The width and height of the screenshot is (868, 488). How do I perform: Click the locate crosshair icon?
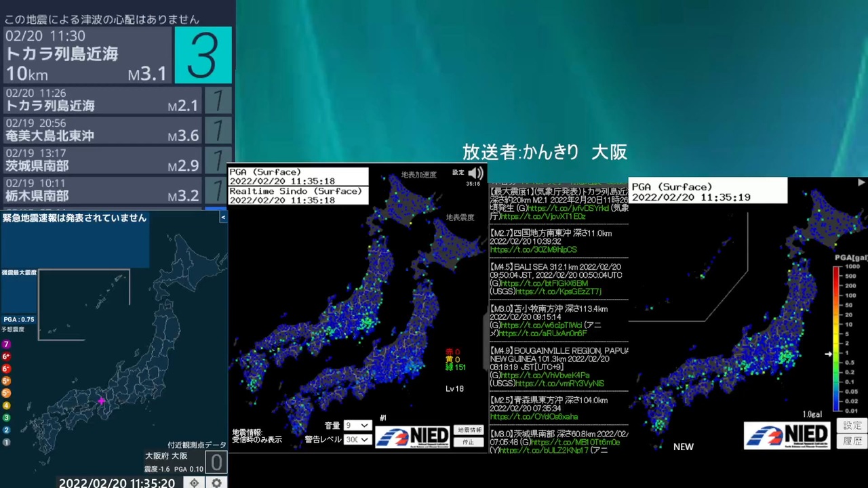[194, 483]
